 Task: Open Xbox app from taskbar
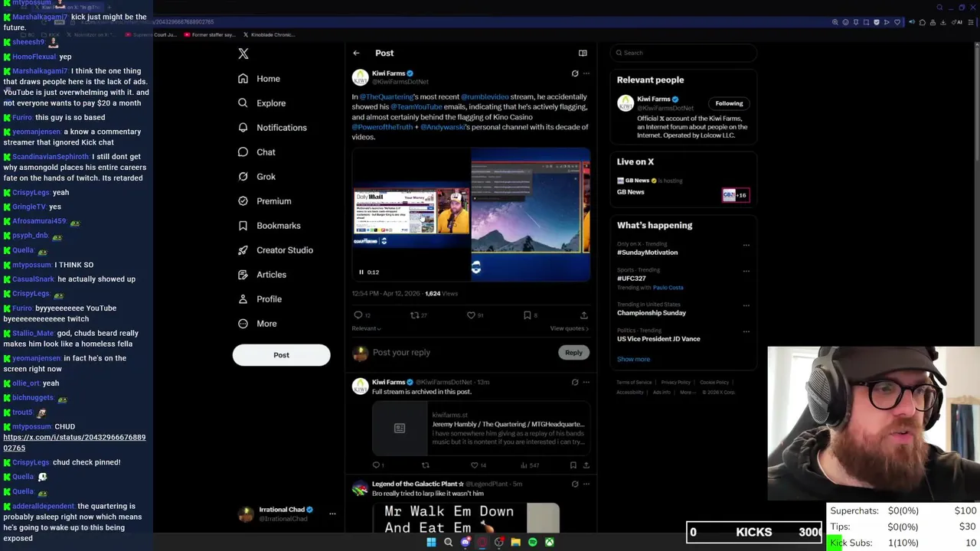(x=549, y=543)
